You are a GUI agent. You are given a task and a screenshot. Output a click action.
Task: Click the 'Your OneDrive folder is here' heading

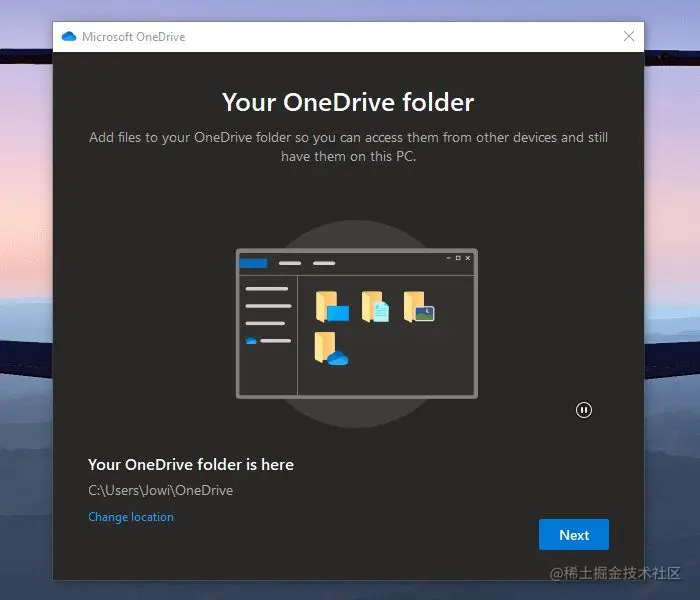[x=191, y=465]
